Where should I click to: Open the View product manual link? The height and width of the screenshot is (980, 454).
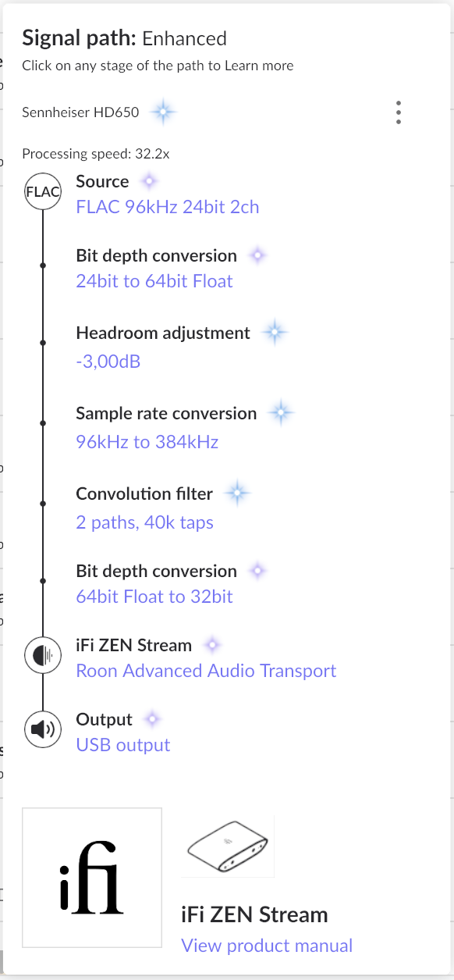tap(268, 946)
